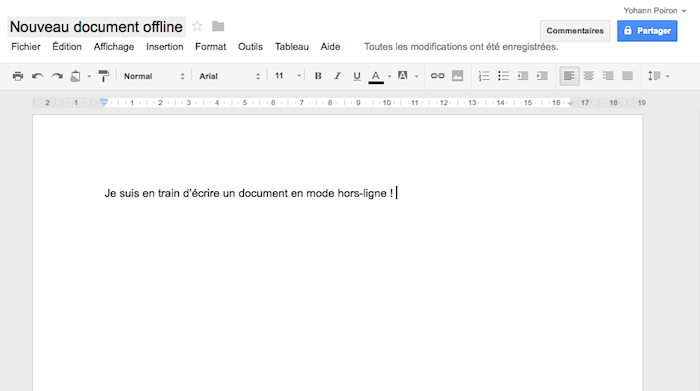Justify the text
The height and width of the screenshot is (391, 700).
(627, 76)
